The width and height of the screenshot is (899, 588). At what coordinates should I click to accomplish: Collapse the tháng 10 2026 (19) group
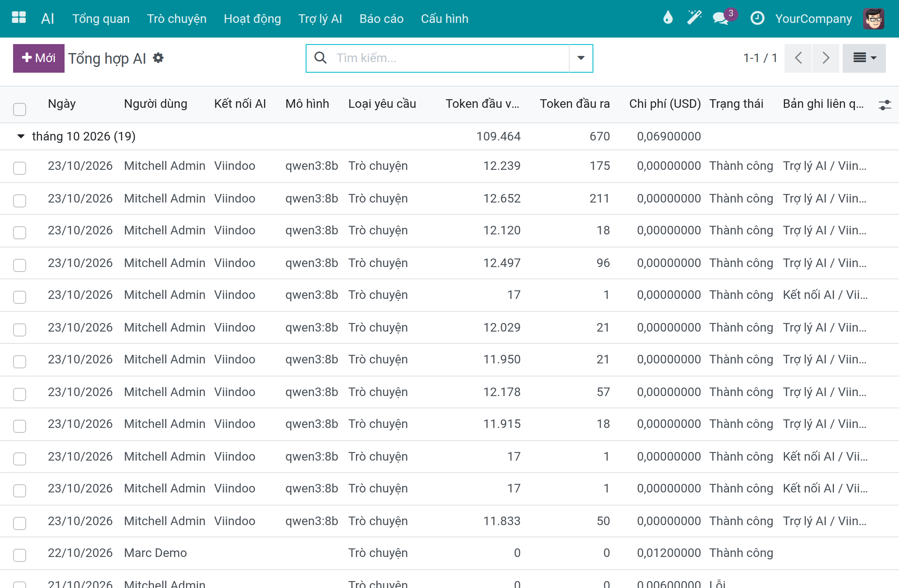click(21, 136)
